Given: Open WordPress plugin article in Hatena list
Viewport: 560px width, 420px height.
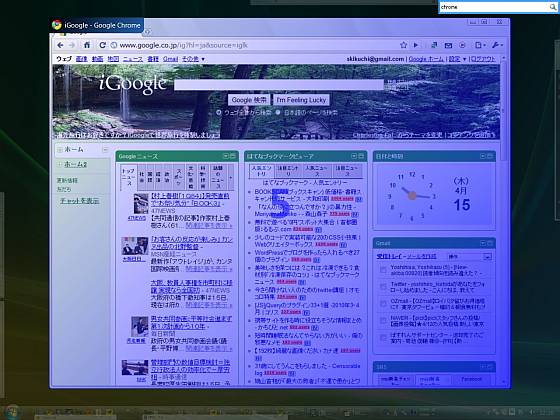Looking at the screenshot, I should [x=307, y=256].
